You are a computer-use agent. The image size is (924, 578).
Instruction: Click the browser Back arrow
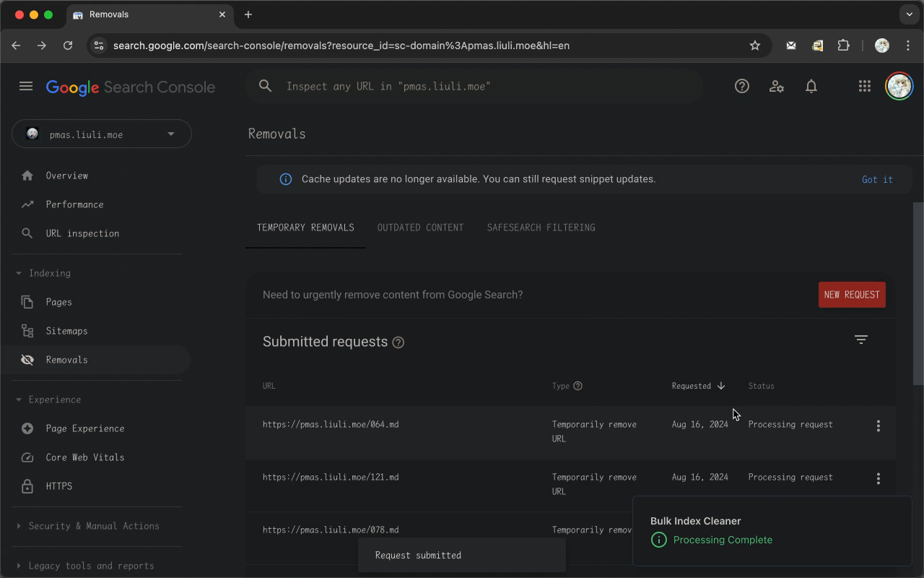tap(16, 46)
